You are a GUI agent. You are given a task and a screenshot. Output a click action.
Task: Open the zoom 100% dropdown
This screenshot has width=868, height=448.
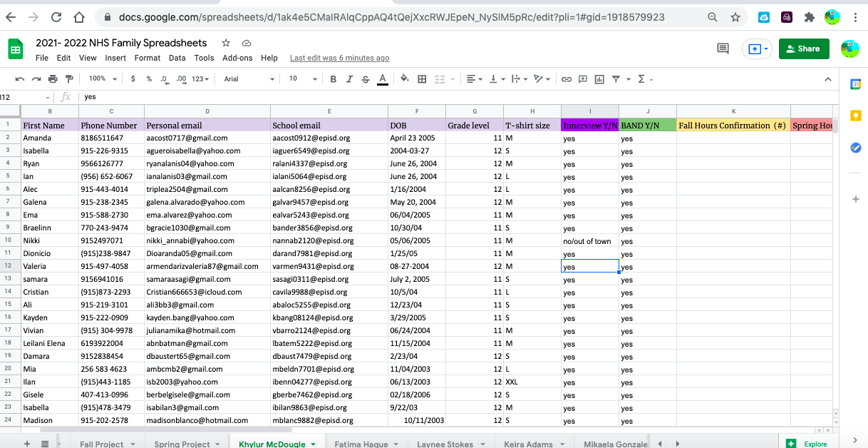coord(103,79)
